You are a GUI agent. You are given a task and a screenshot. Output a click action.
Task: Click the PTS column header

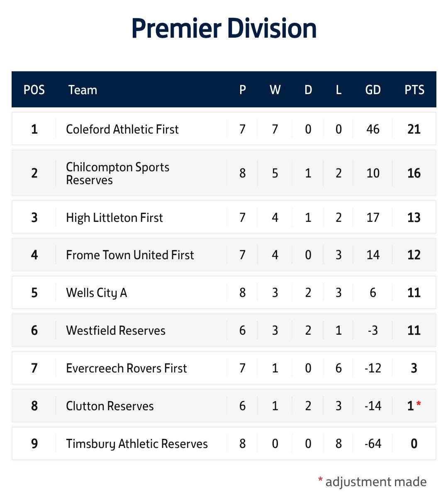tap(414, 90)
